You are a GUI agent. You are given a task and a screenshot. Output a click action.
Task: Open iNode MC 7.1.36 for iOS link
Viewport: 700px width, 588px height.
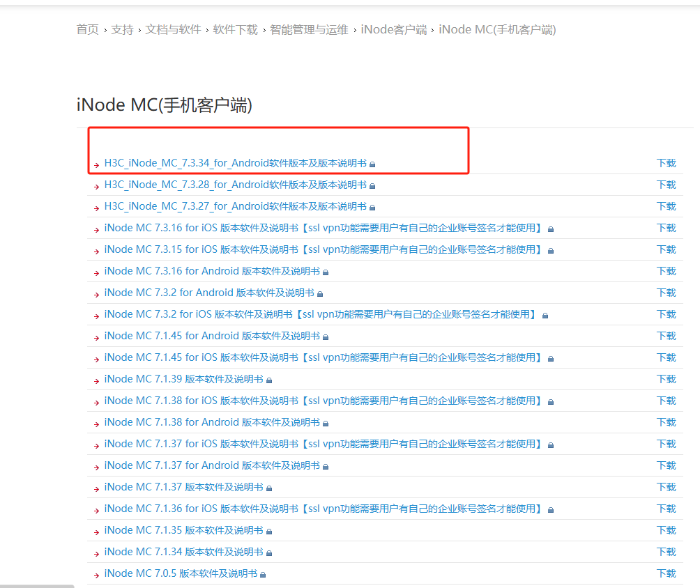coord(324,509)
